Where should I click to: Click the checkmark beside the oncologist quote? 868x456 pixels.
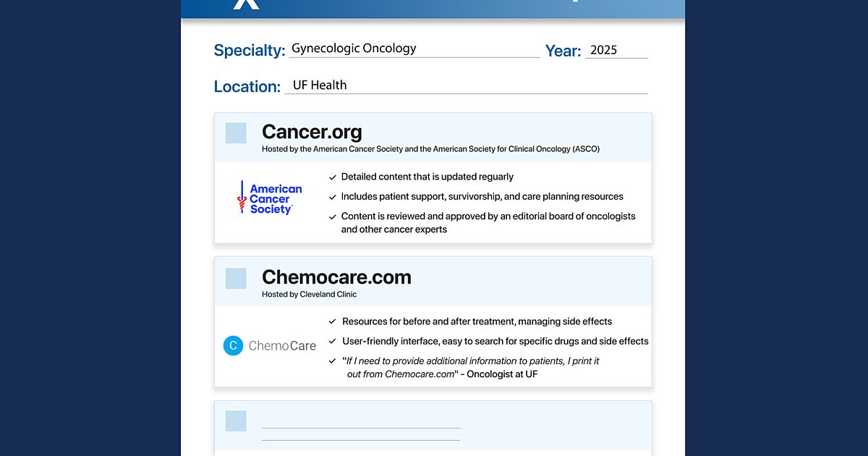(x=333, y=360)
